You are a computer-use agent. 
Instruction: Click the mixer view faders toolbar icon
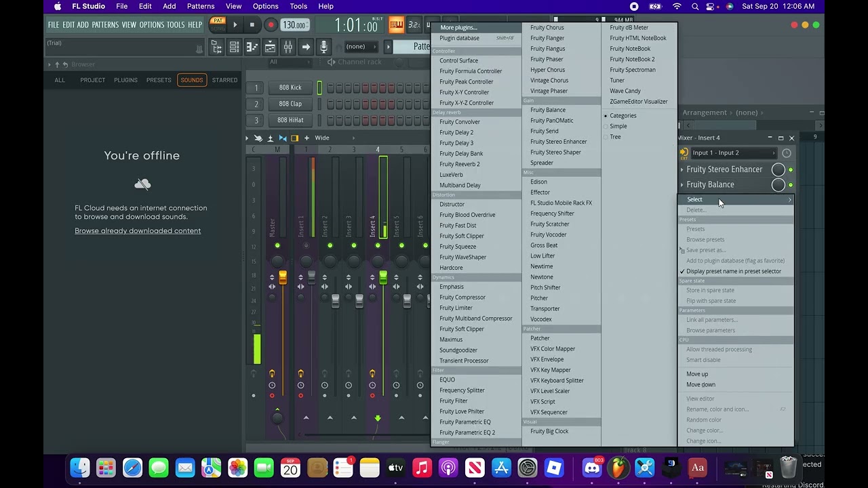pyautogui.click(x=288, y=47)
